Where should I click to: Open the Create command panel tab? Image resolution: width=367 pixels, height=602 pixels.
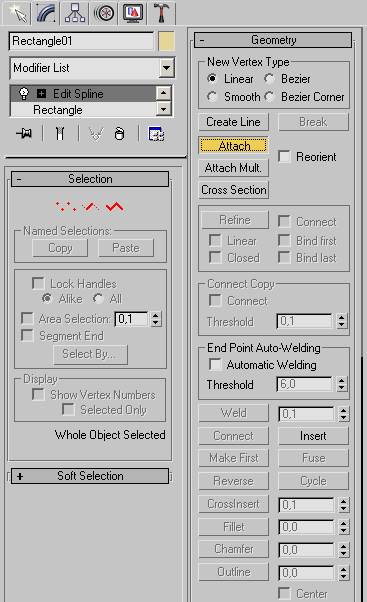click(18, 13)
